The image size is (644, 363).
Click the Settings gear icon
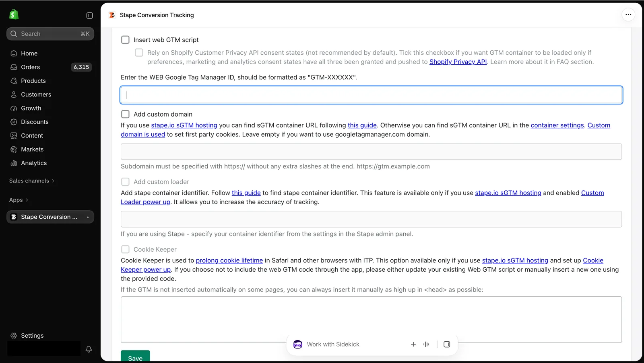point(14,336)
